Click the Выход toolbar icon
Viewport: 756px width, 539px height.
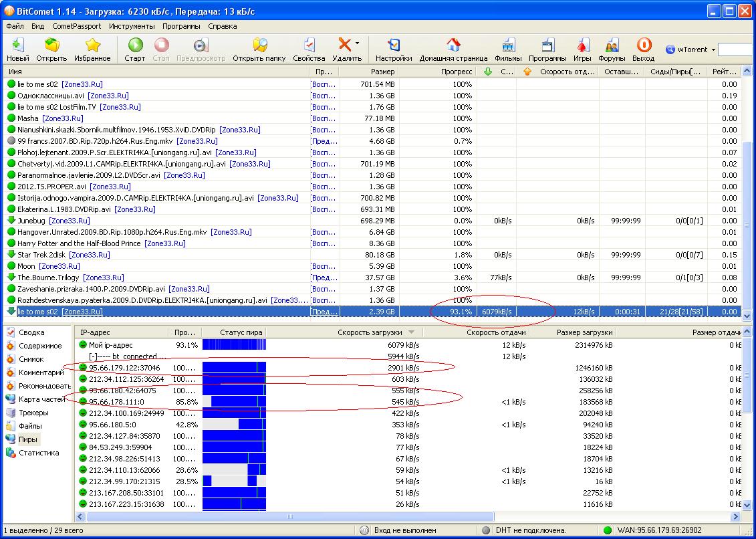[644, 45]
